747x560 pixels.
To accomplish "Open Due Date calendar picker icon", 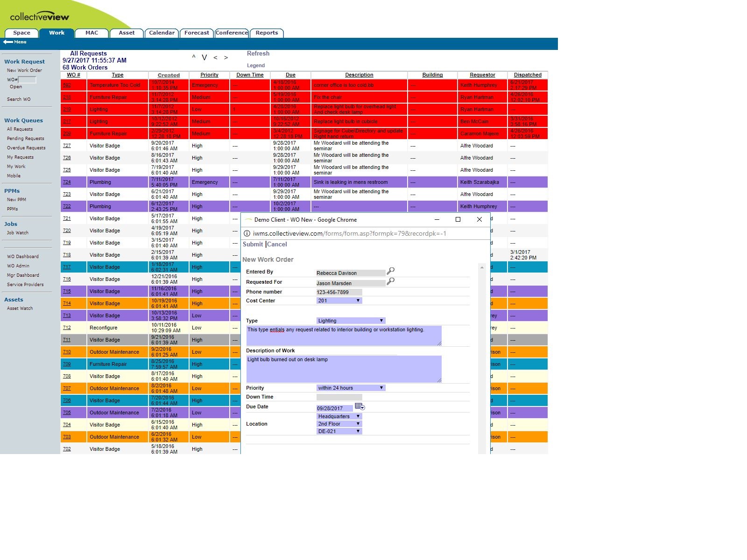I will point(360,407).
